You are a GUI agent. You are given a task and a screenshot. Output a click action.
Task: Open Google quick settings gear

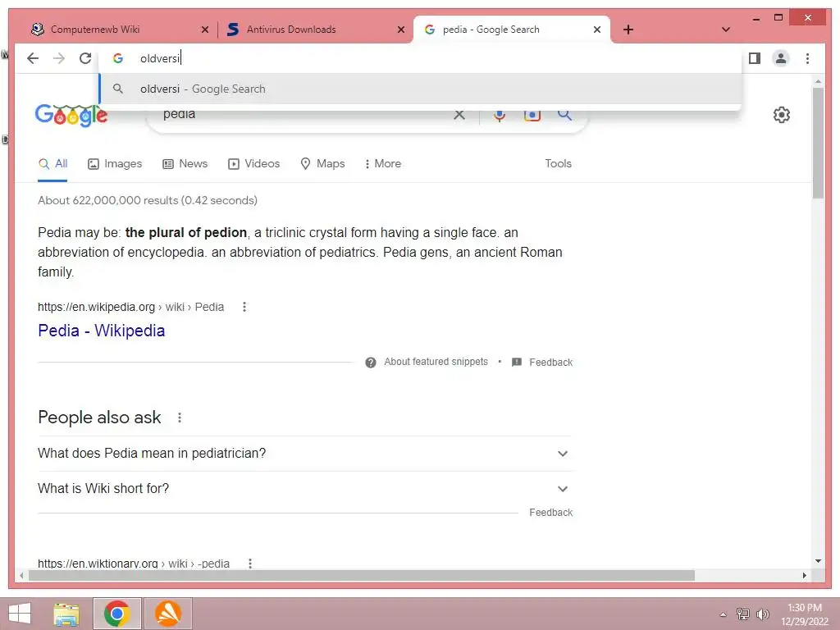point(782,115)
